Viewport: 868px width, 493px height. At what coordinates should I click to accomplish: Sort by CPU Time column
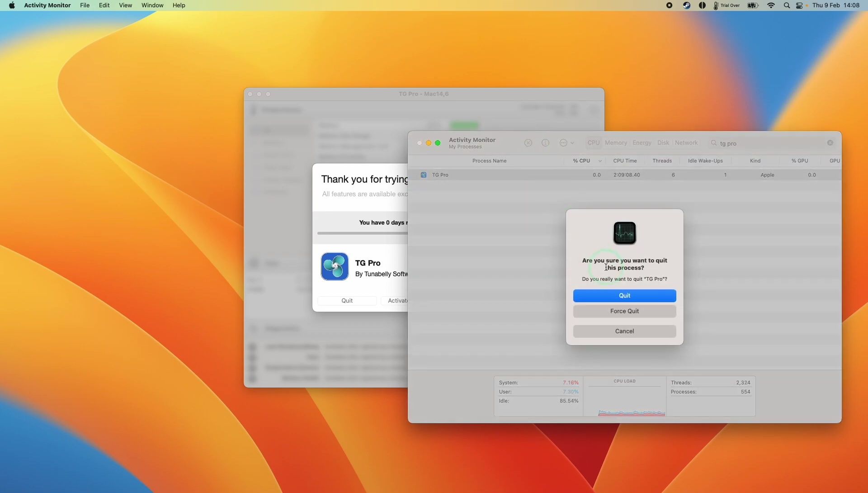(625, 161)
